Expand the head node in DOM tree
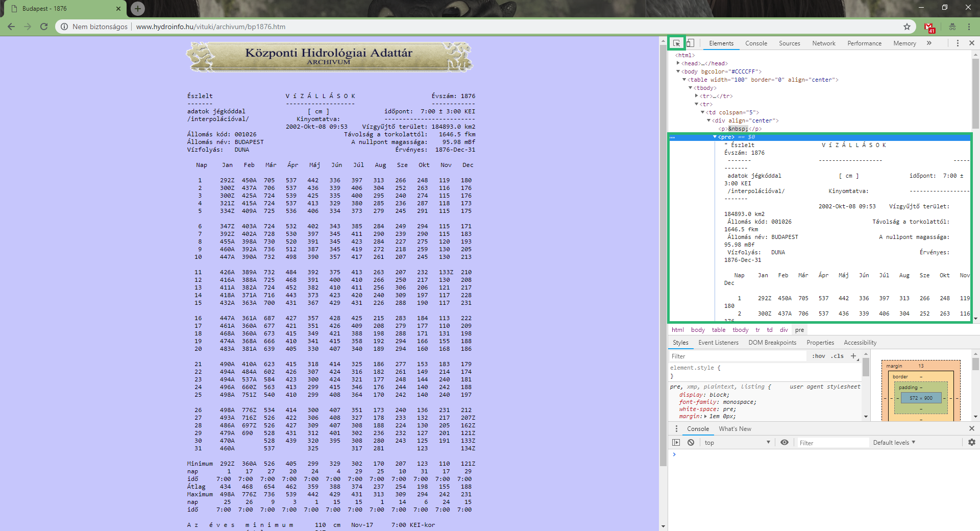The width and height of the screenshot is (980, 531). [x=678, y=63]
